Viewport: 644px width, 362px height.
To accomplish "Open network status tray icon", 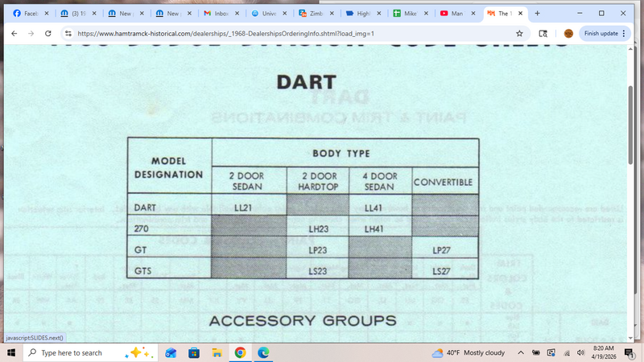I will pos(567,352).
